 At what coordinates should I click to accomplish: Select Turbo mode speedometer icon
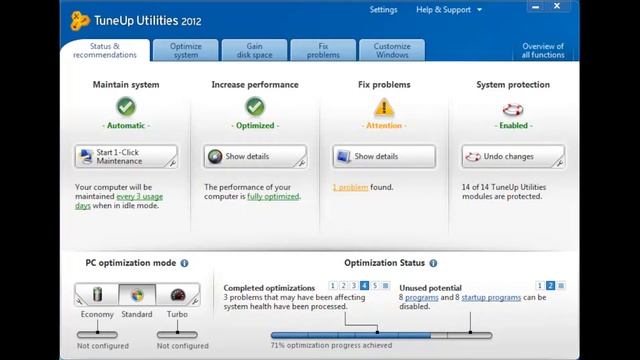click(178, 295)
